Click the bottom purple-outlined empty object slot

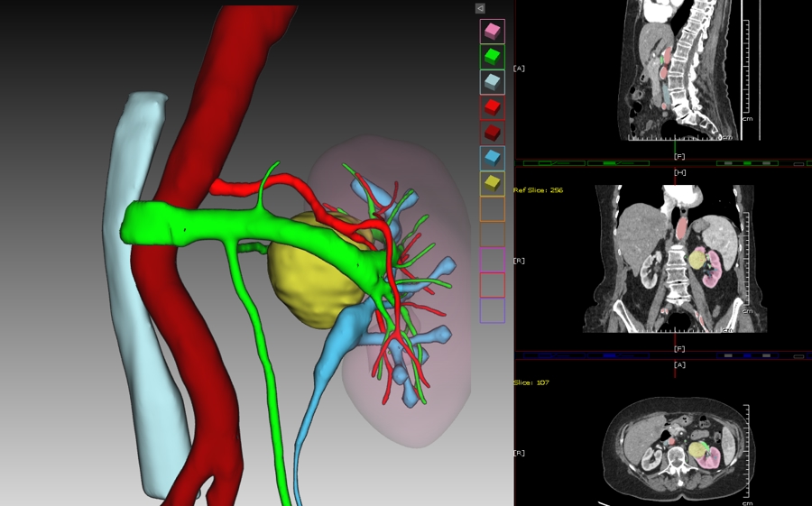492,310
